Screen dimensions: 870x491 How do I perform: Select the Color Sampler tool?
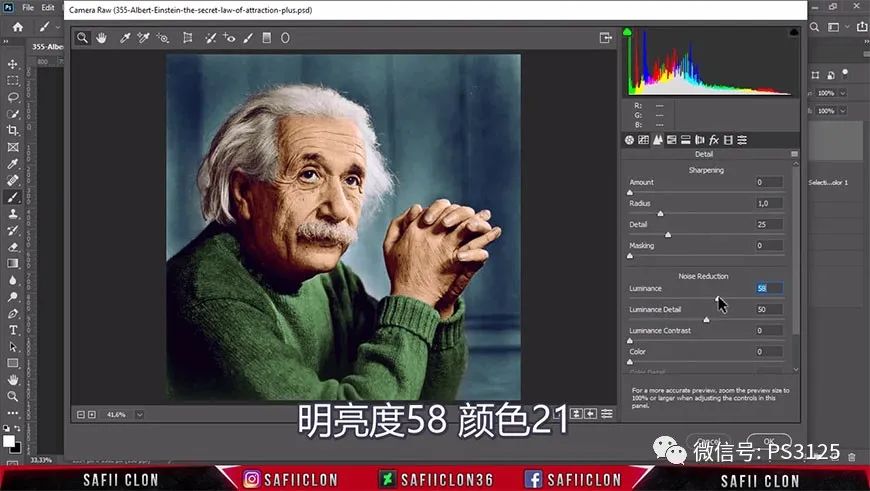143,38
